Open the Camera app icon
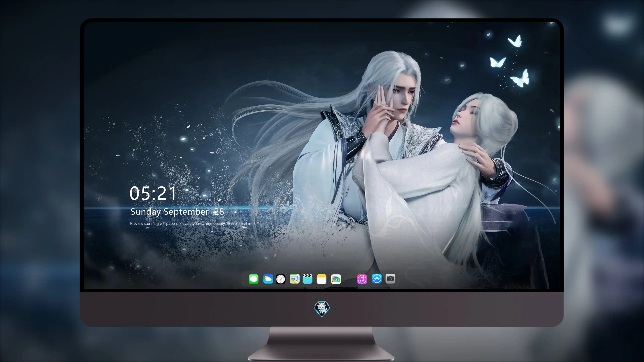Image resolution: width=644 pixels, height=362 pixels. pos(390,279)
